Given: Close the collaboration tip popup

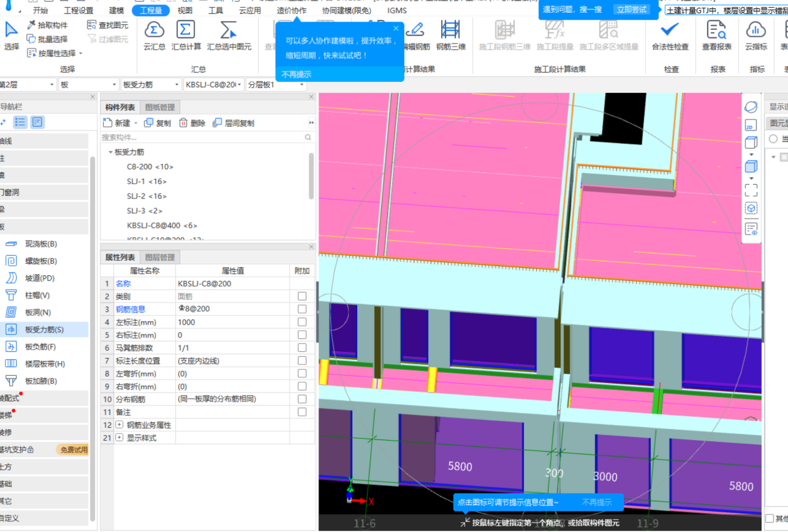Looking at the screenshot, I should [x=396, y=28].
